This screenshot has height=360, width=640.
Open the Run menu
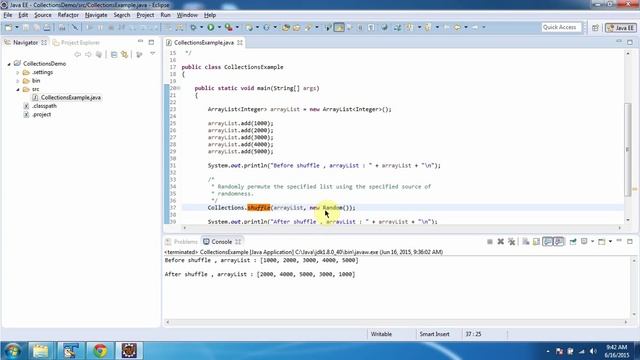pos(165,15)
